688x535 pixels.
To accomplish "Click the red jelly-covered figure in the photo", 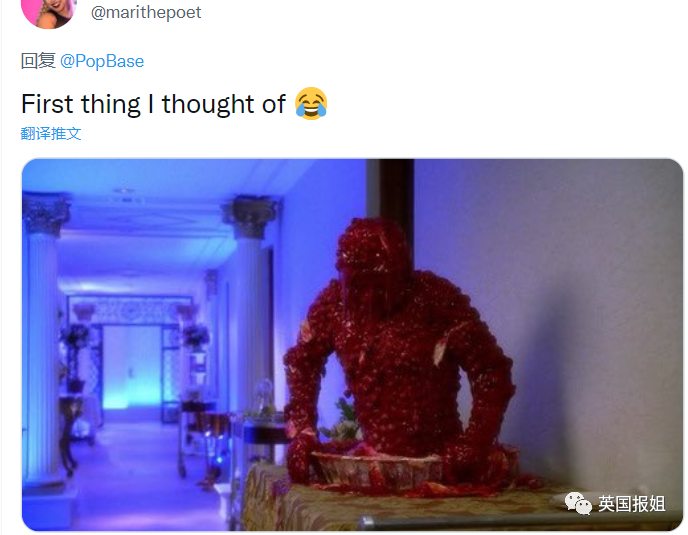I will click(399, 347).
